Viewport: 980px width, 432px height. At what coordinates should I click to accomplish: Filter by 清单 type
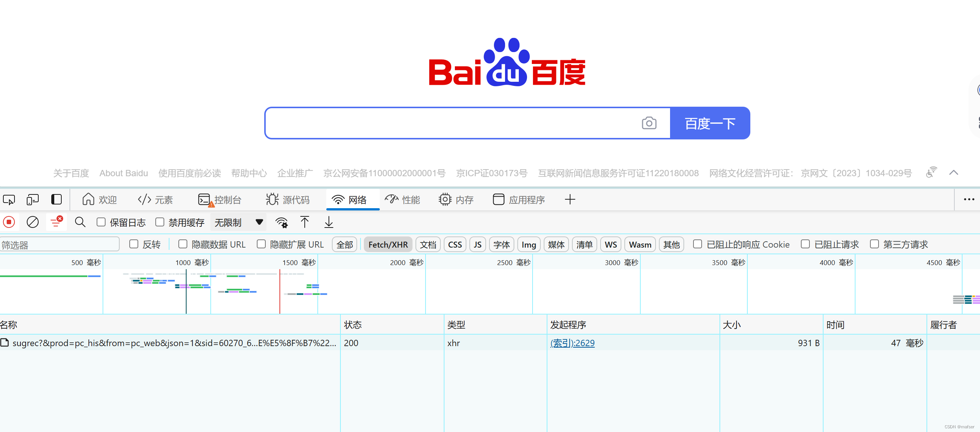[x=584, y=244]
